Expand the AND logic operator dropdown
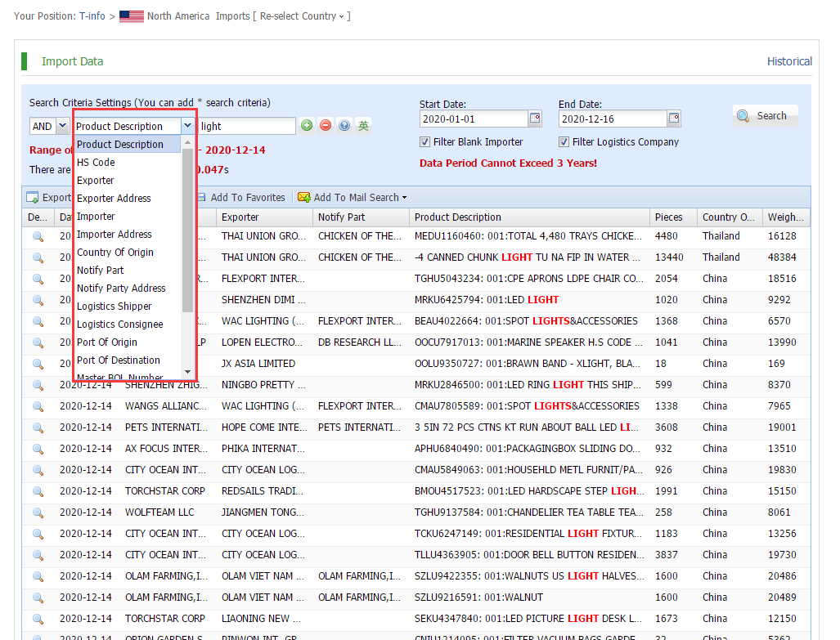This screenshot has width=840, height=640. pyautogui.click(x=62, y=126)
